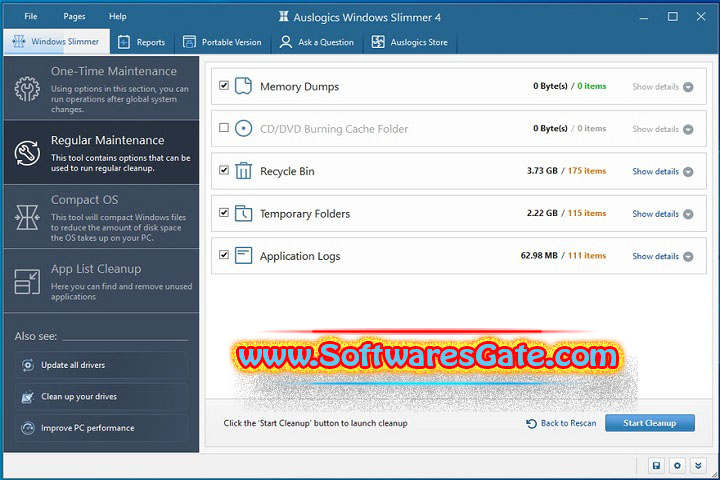Expand Recycle Bin row arrow

click(x=688, y=172)
